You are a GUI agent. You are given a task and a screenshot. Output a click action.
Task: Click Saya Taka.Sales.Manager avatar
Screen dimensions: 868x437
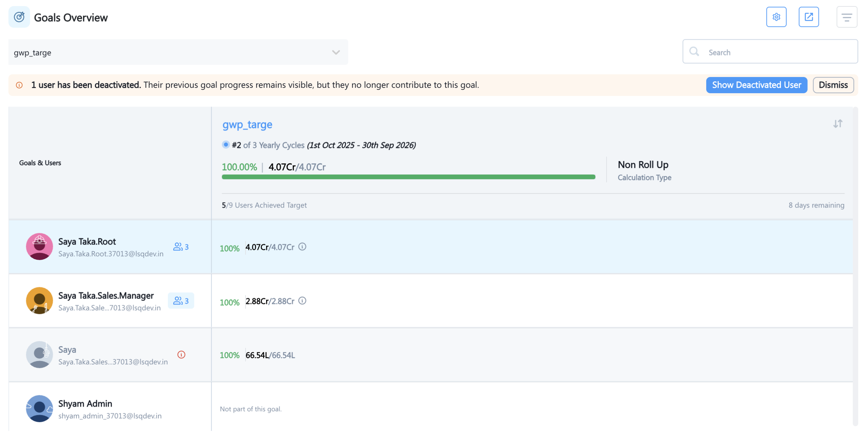click(39, 301)
